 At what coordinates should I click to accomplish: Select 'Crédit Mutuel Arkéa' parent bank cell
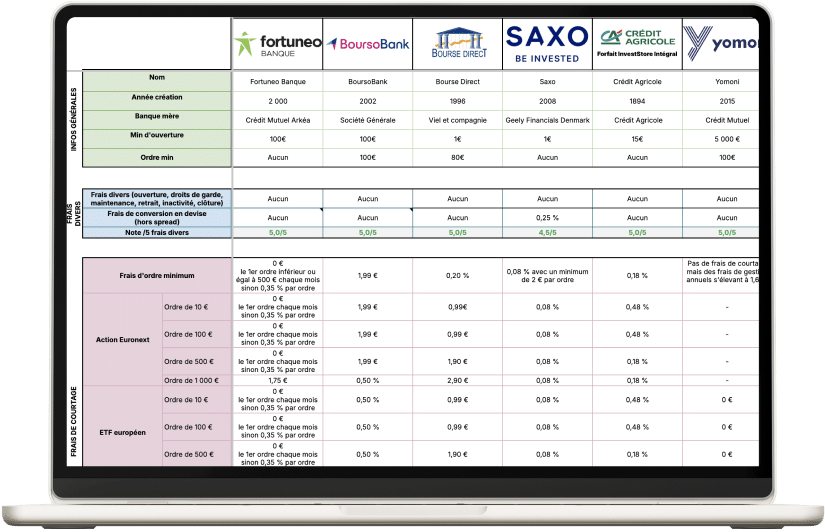278,120
